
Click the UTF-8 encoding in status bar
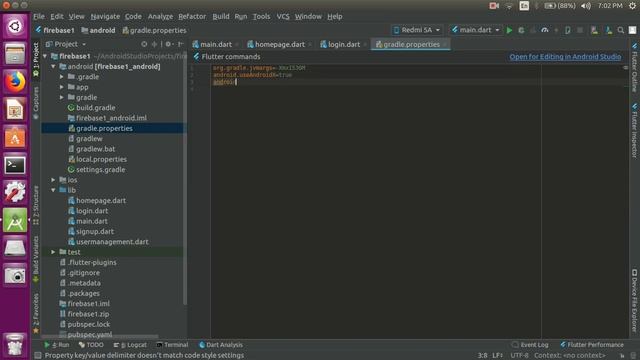coord(519,356)
